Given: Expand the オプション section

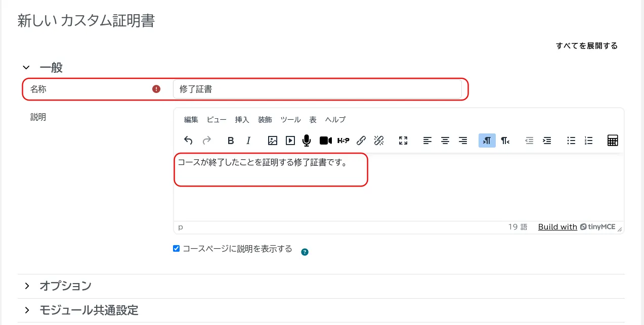Looking at the screenshot, I should point(27,286).
